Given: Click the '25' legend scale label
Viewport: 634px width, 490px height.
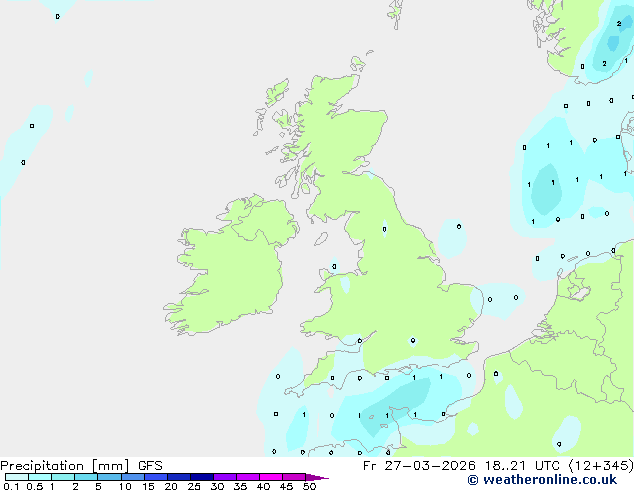Looking at the screenshot, I should tap(194, 486).
